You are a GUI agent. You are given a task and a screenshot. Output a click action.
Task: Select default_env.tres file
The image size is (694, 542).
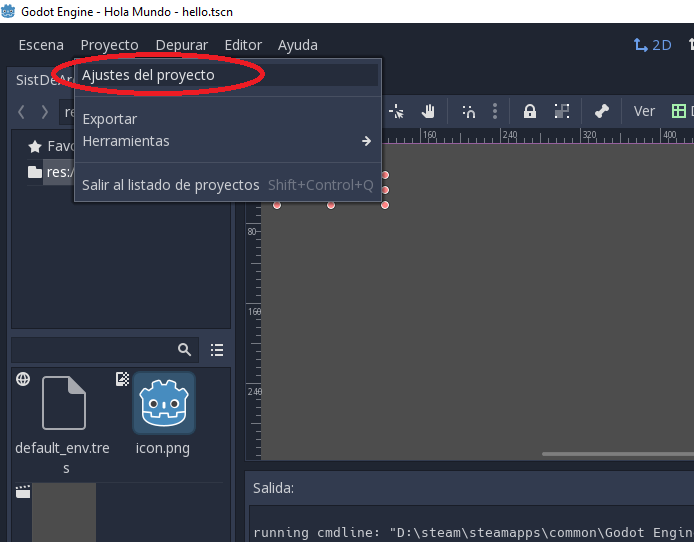pyautogui.click(x=63, y=424)
